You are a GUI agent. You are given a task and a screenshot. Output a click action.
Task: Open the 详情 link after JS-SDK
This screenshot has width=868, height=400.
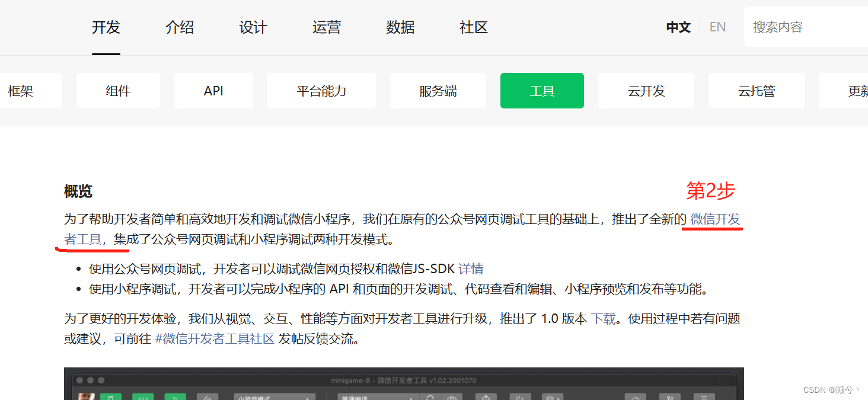tap(471, 269)
